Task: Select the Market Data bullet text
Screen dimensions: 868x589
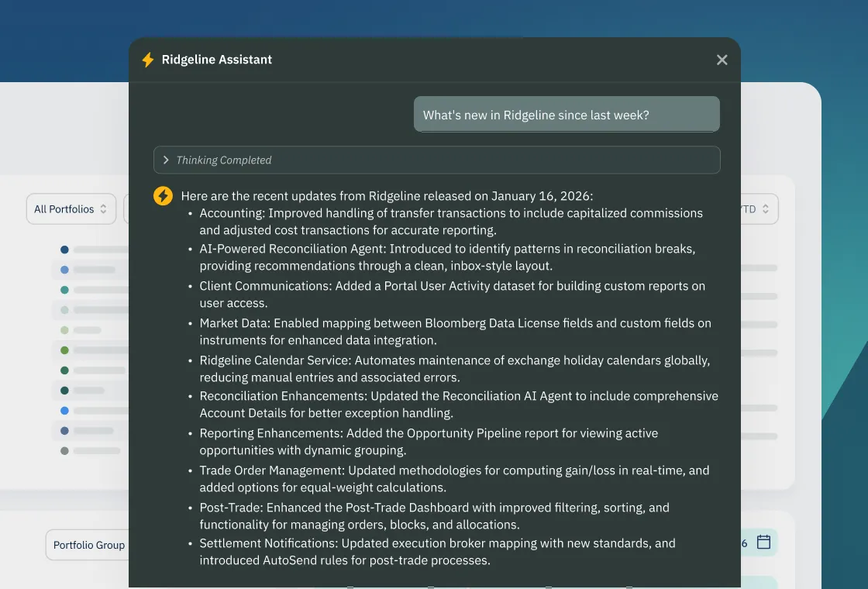Action: click(x=455, y=332)
